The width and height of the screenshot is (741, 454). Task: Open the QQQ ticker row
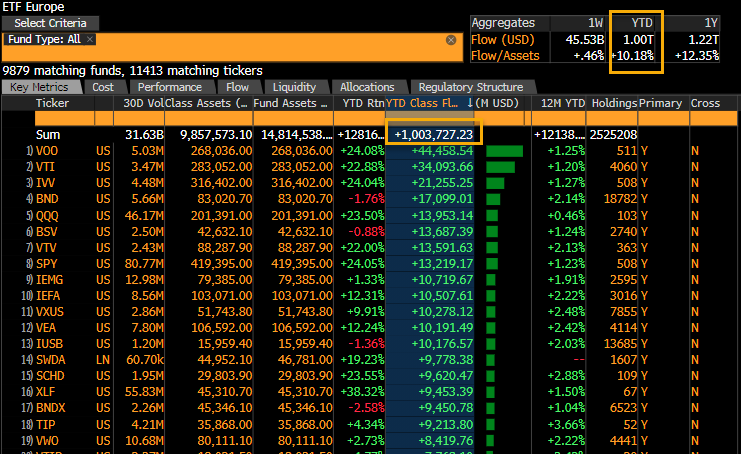pyautogui.click(x=47, y=215)
